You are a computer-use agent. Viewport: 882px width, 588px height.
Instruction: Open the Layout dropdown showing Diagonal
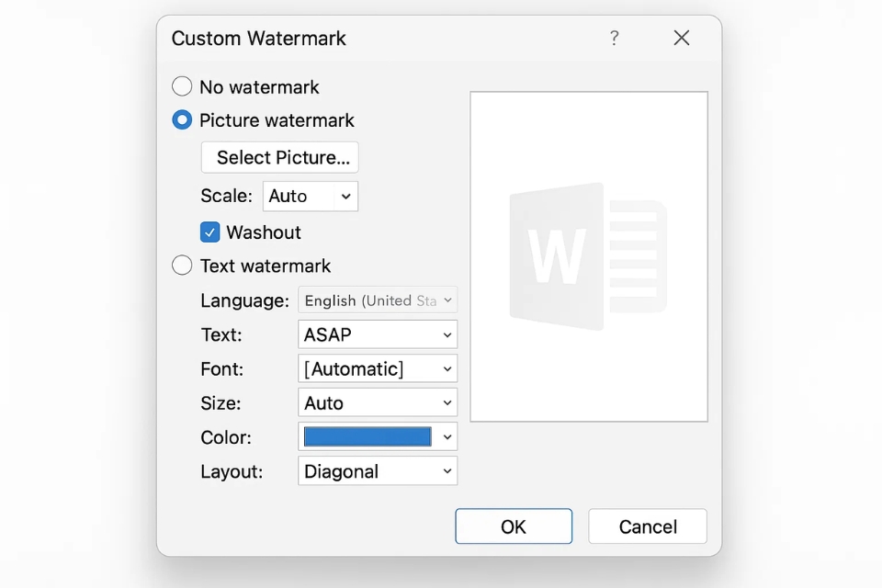tap(378, 471)
